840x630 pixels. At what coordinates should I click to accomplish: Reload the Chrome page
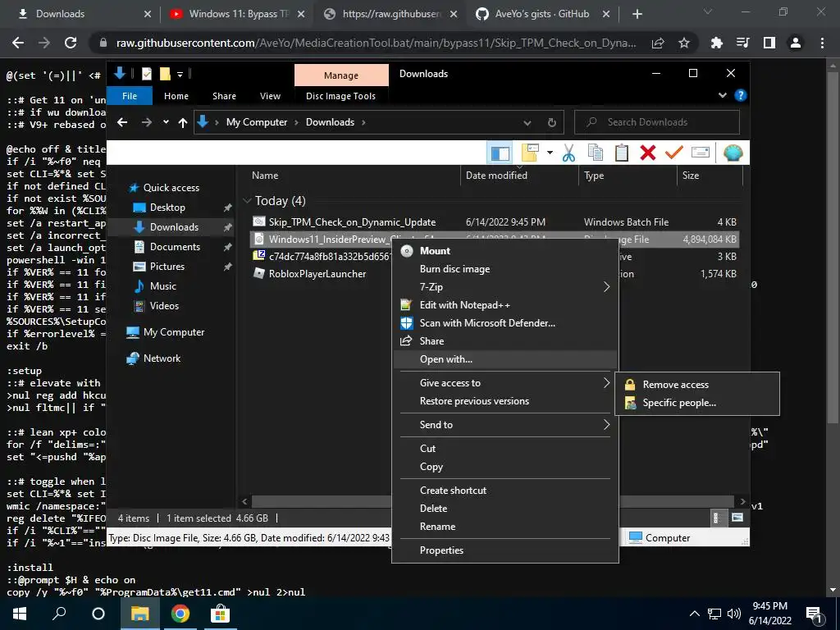pyautogui.click(x=71, y=43)
